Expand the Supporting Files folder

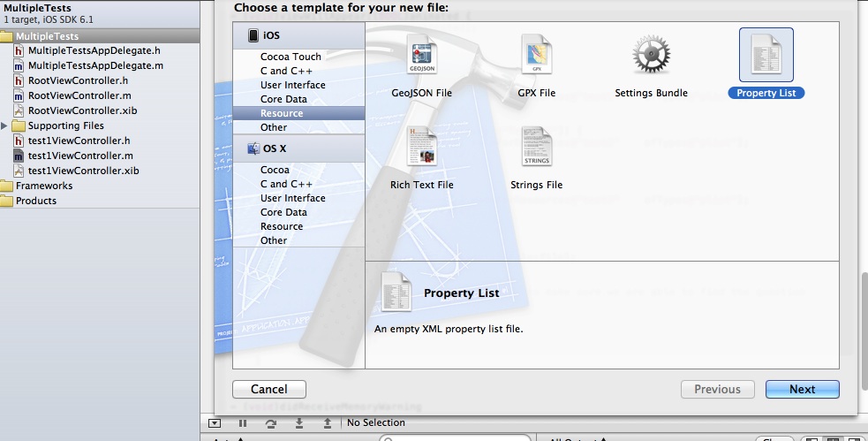click(6, 126)
